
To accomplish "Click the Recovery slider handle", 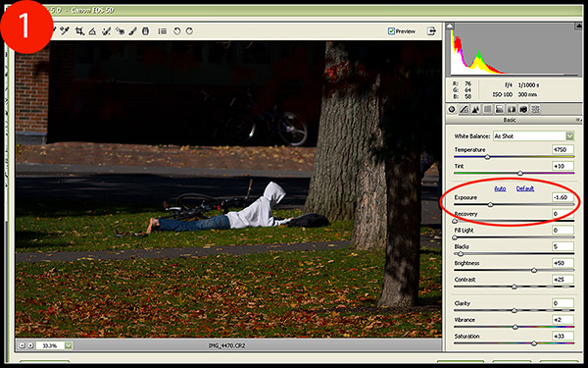I will tap(455, 221).
